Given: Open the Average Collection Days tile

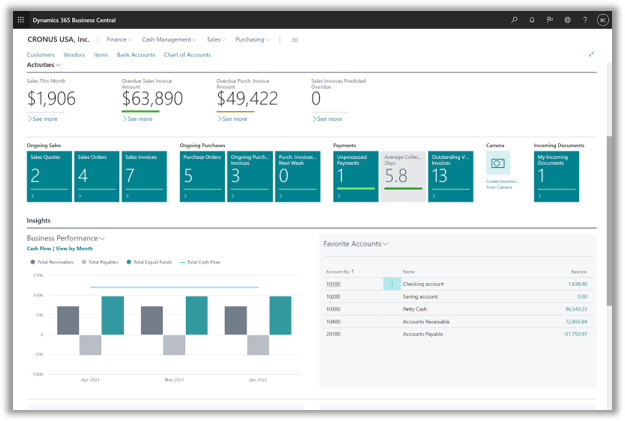Looking at the screenshot, I should point(403,176).
